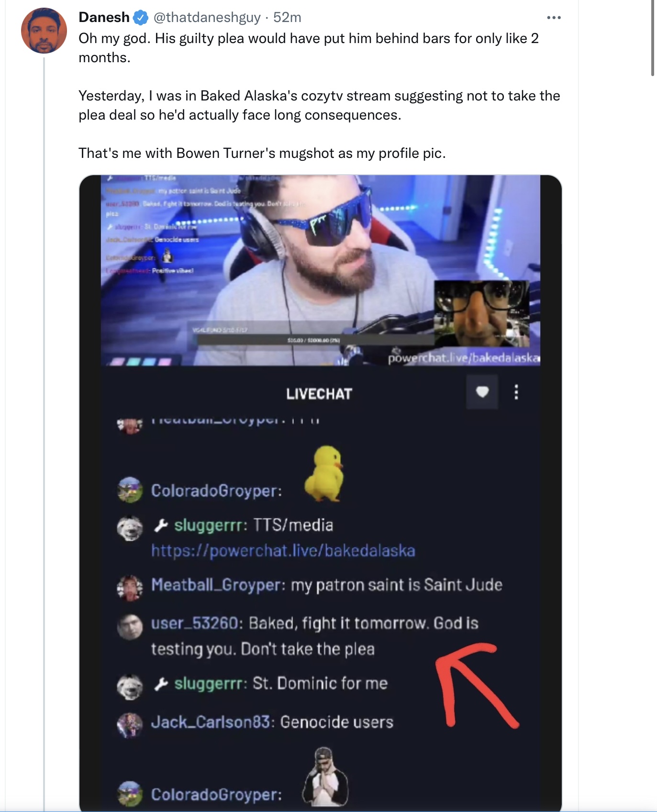The image size is (657, 812).
Task: Click Meatball_Groyper's chat avatar
Action: tap(130, 588)
